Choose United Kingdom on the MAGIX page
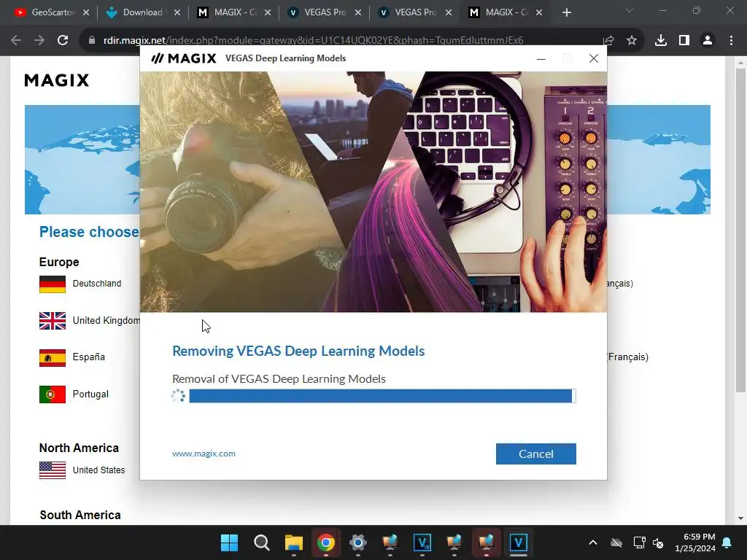Viewport: 747px width, 560px height. (107, 321)
